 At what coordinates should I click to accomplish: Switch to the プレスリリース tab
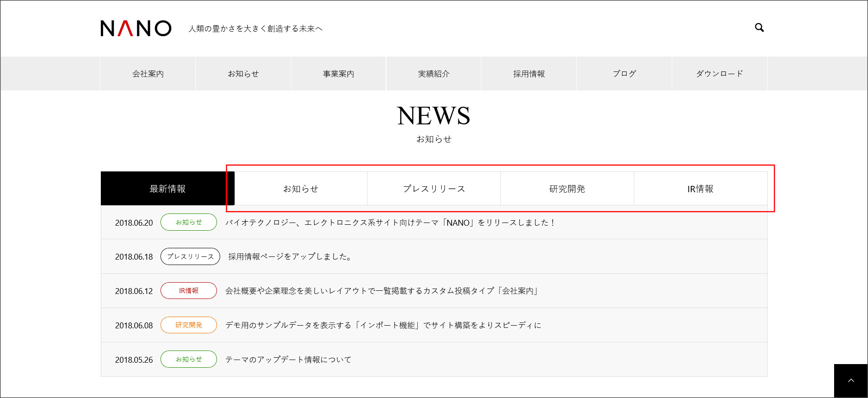point(434,189)
